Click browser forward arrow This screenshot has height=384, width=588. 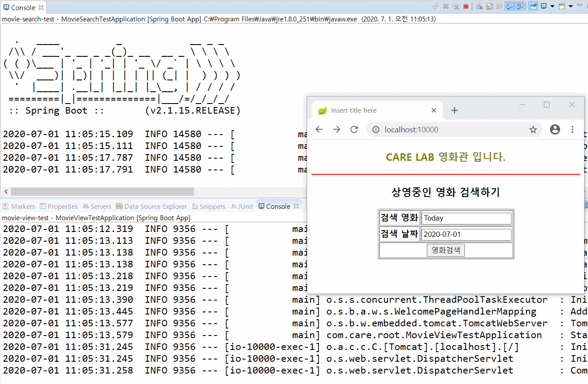tap(336, 129)
